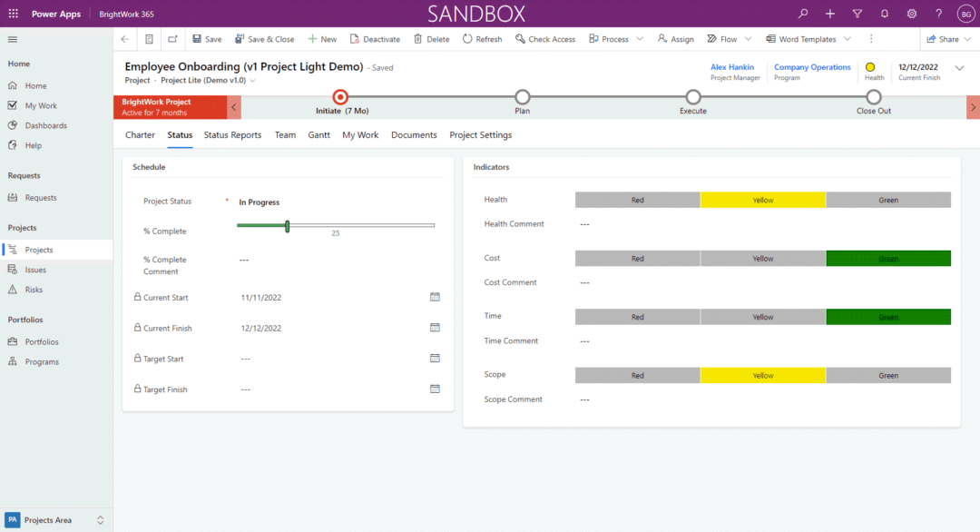
Task: Run Check Access on this record
Action: 545,38
